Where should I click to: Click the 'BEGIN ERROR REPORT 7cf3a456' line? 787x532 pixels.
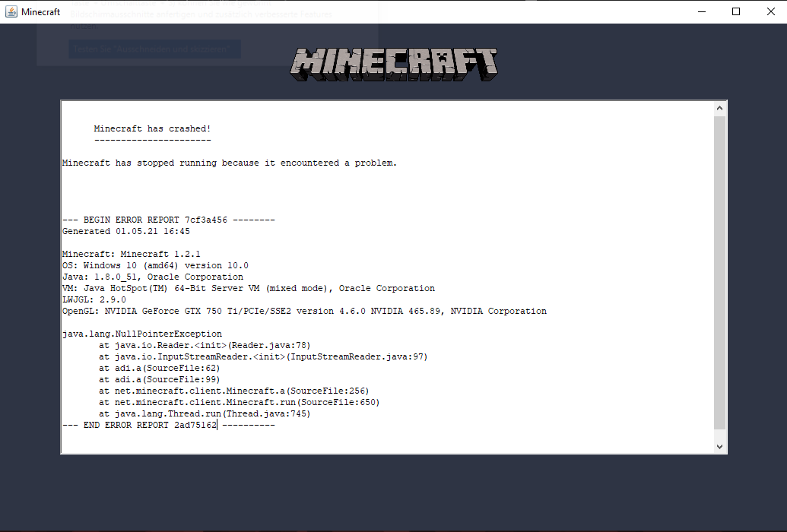(167, 219)
